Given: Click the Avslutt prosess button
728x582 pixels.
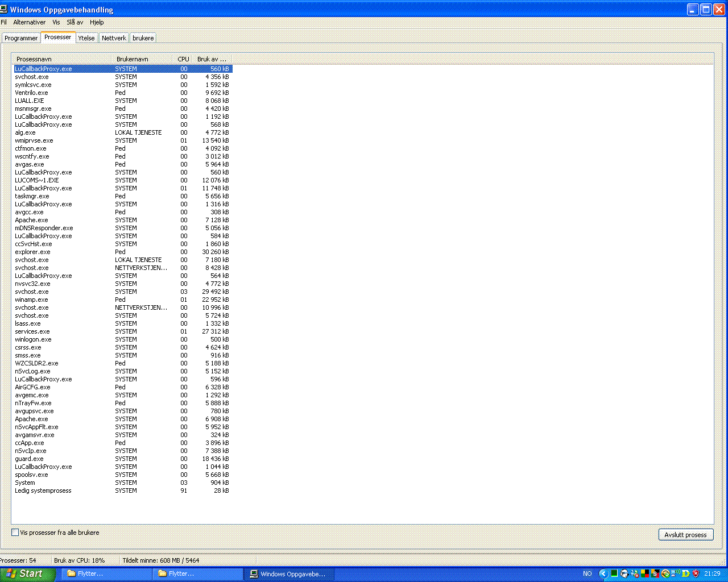Looking at the screenshot, I should tap(686, 535).
